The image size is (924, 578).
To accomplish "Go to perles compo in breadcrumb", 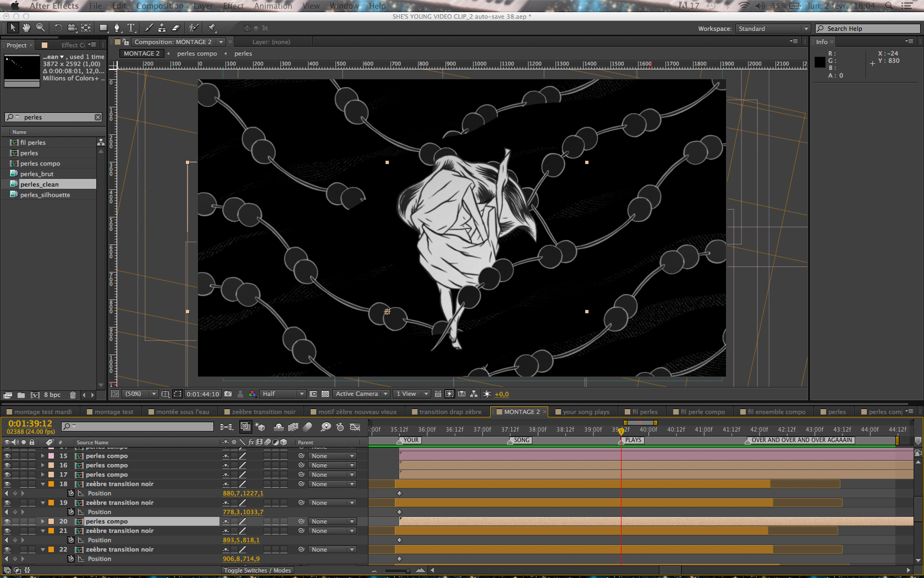I will click(197, 53).
